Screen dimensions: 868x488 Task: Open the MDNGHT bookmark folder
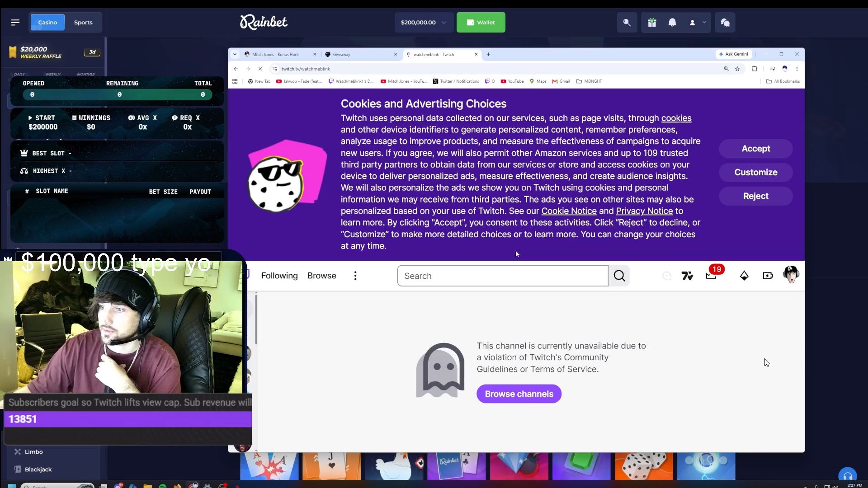point(589,81)
